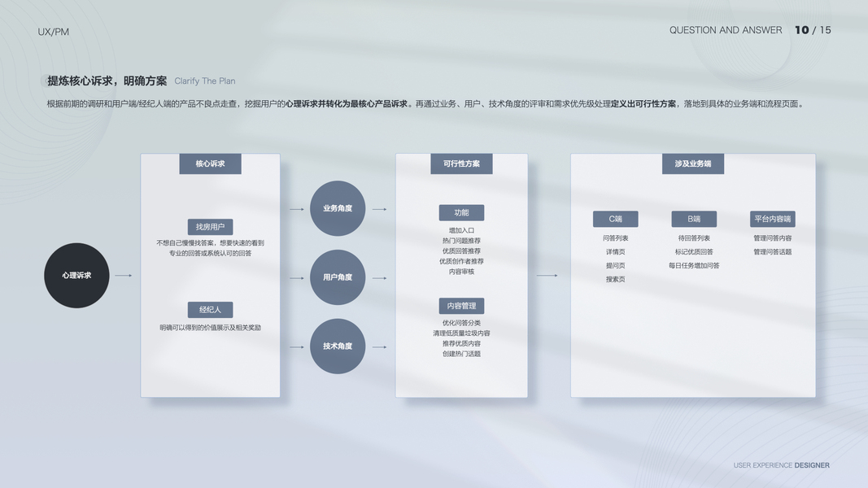The width and height of the screenshot is (868, 488).
Task: Click the introduction paragraph beginning 根据前期的调研
Action: pyautogui.click(x=425, y=104)
